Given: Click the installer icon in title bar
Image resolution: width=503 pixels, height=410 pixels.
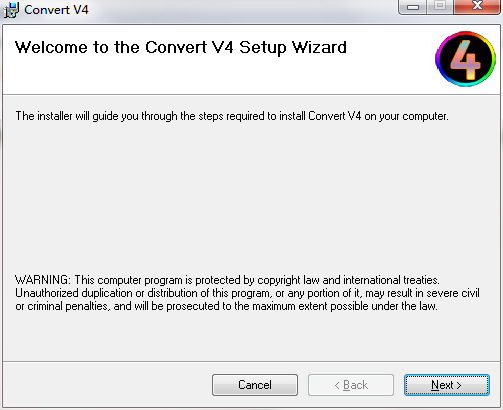Looking at the screenshot, I should [11, 10].
